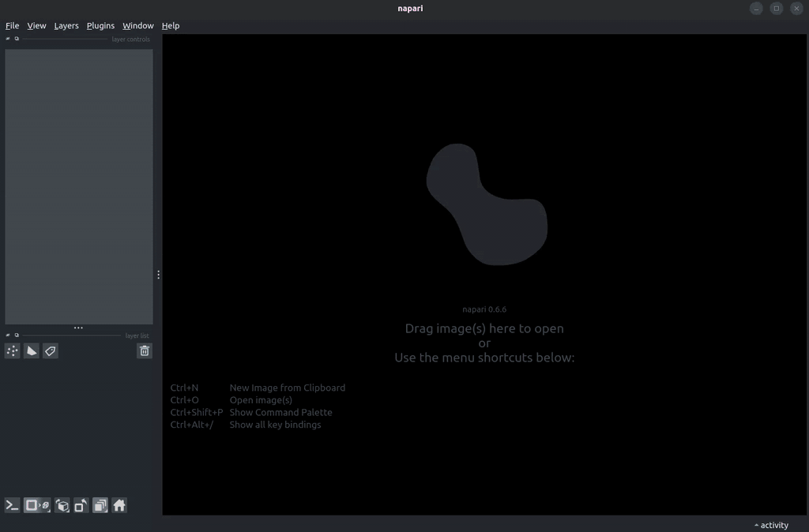The image size is (809, 532).
Task: Click 'Show Command Palette' shortcut text
Action: click(280, 412)
